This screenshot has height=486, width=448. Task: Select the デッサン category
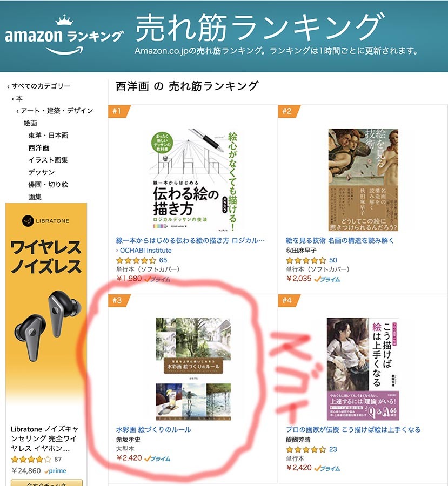coord(41,172)
